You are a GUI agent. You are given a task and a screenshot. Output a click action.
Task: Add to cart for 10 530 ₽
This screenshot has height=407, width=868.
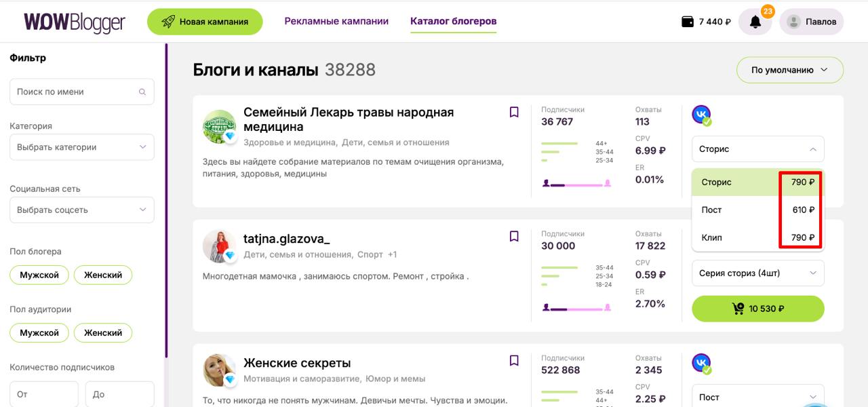(x=757, y=309)
